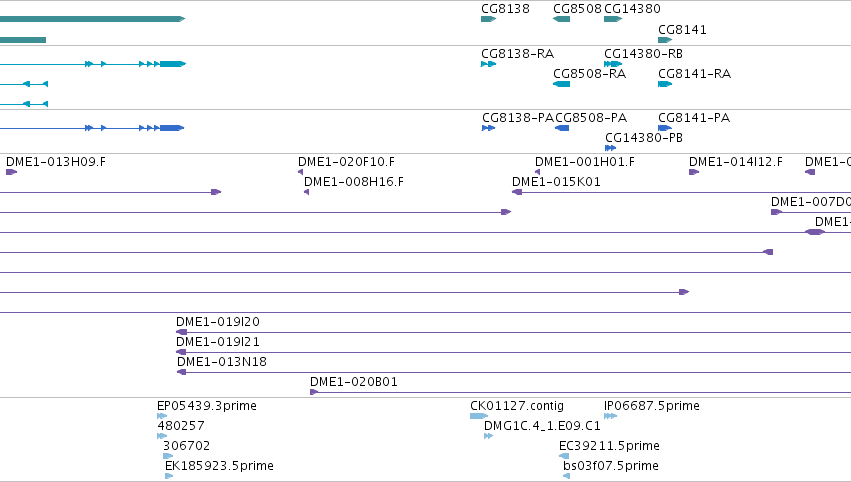Click the CG14380 teal gene arrow
851x482 pixels.
613,19
